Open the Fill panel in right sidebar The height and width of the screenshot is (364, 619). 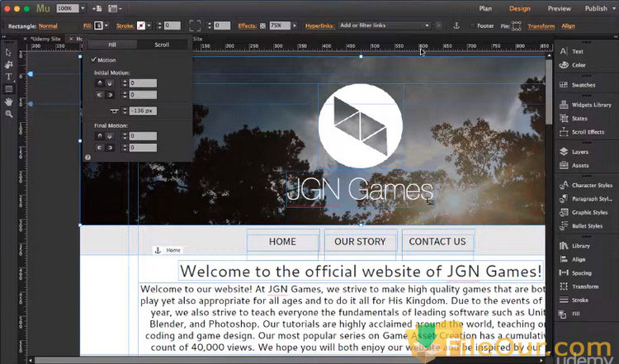click(569, 314)
